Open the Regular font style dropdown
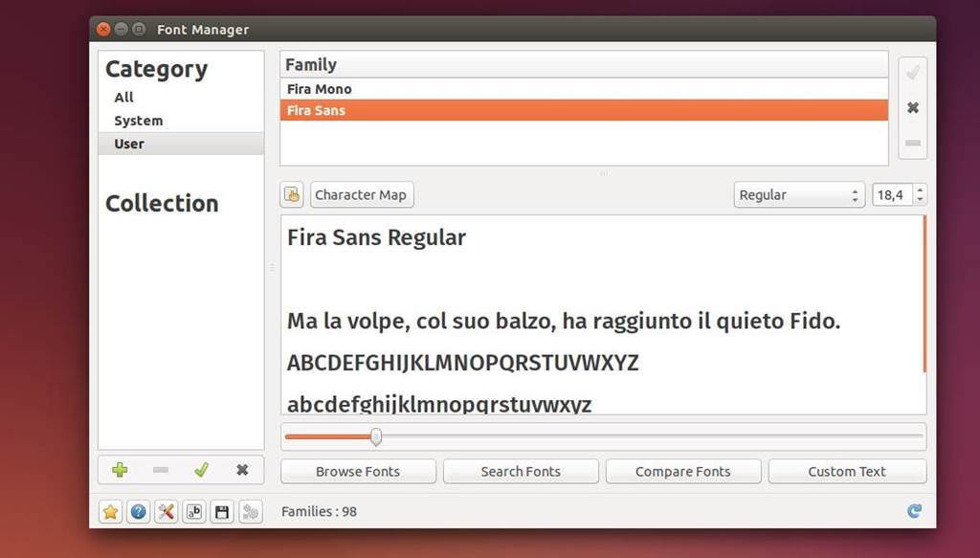The width and height of the screenshot is (980, 558). pos(799,195)
